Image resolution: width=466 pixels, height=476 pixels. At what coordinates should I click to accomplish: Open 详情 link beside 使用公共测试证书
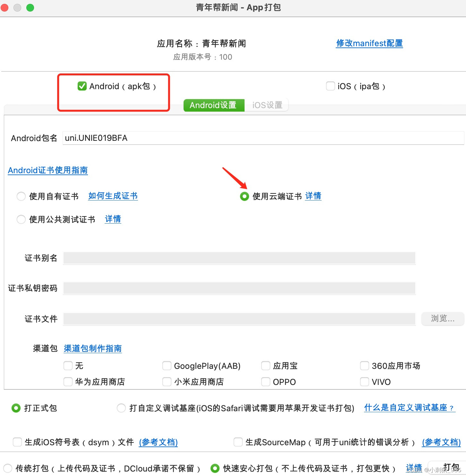click(x=113, y=219)
